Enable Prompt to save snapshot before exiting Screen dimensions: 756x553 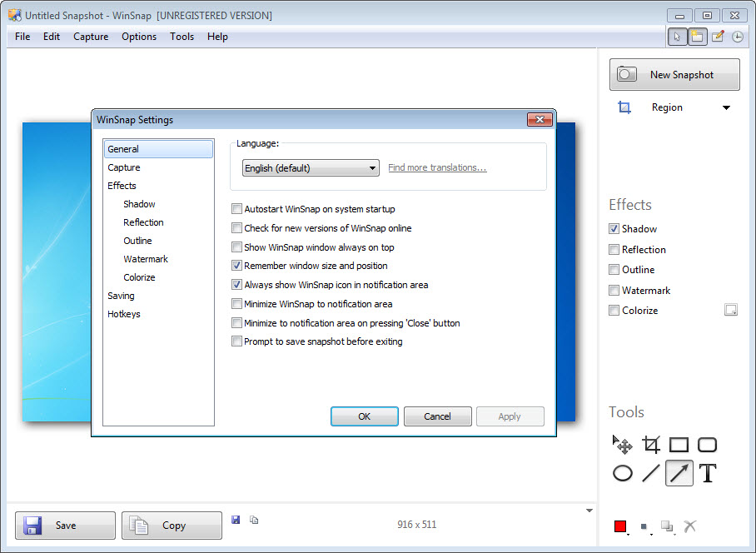point(236,341)
